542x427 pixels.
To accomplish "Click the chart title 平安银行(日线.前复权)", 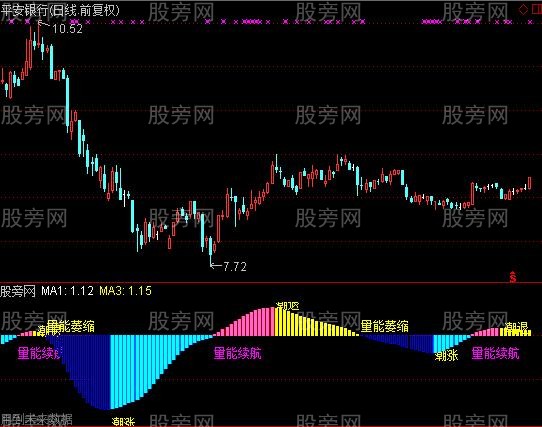I will pyautogui.click(x=60, y=10).
